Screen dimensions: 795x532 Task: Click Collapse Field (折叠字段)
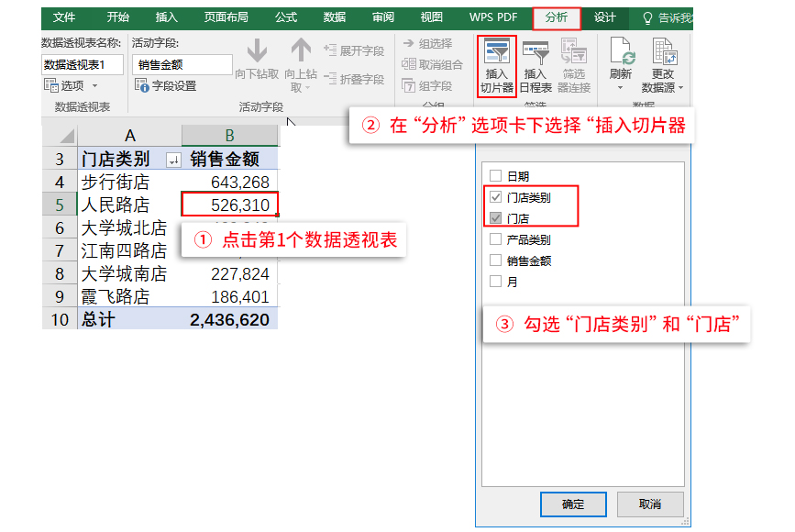(355, 79)
